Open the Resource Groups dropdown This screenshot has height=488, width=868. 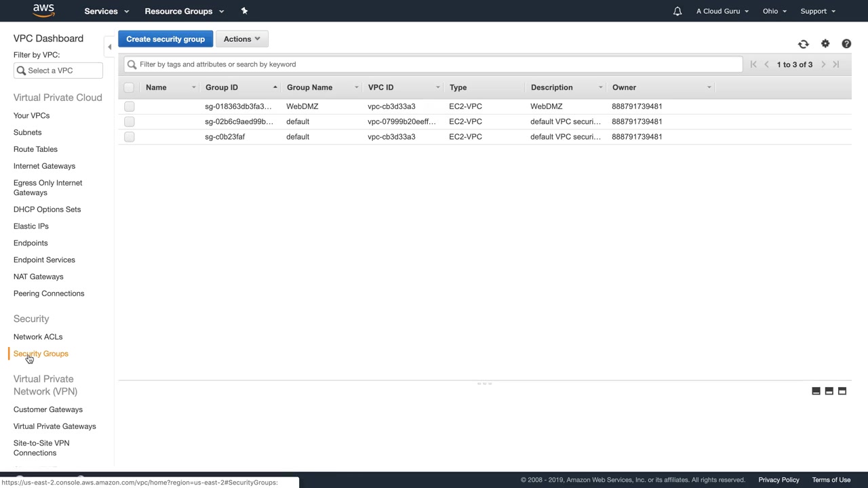click(x=184, y=11)
